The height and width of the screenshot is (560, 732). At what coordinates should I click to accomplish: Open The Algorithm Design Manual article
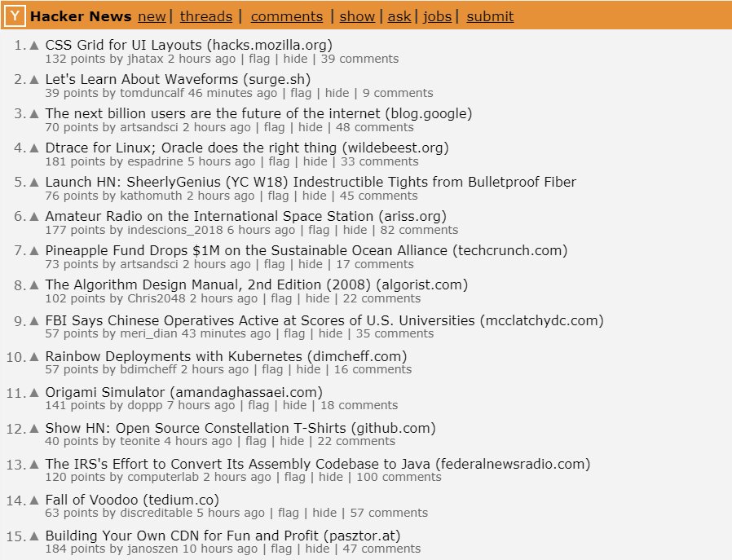tap(208, 284)
